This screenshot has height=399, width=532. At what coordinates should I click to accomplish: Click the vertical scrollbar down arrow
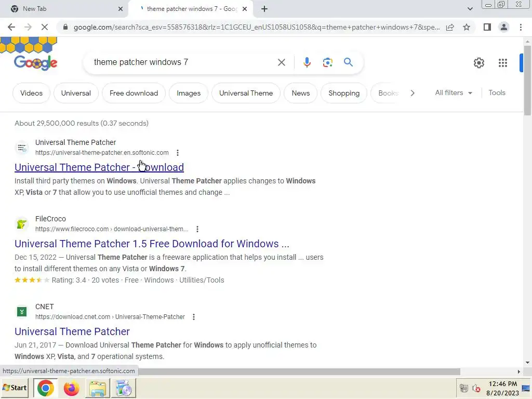(527, 362)
